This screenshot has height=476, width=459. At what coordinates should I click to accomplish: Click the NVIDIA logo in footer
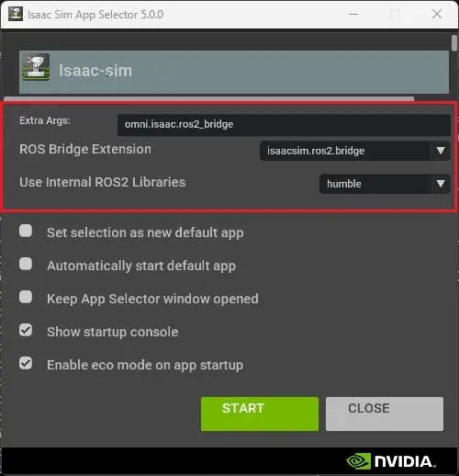(x=391, y=461)
